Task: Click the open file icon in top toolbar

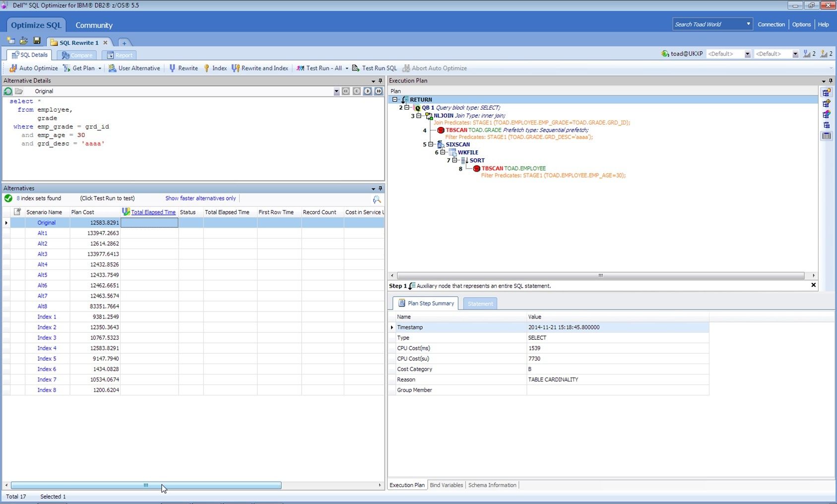Action: click(23, 41)
